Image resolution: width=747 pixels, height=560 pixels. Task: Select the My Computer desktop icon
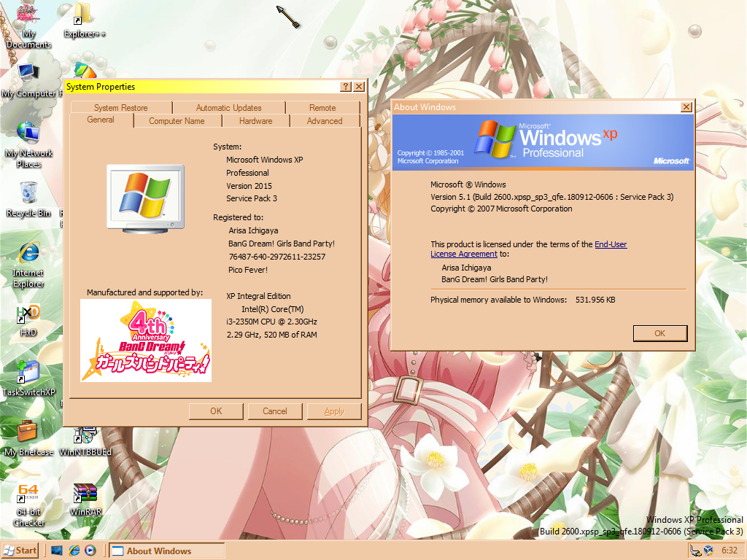(x=28, y=81)
